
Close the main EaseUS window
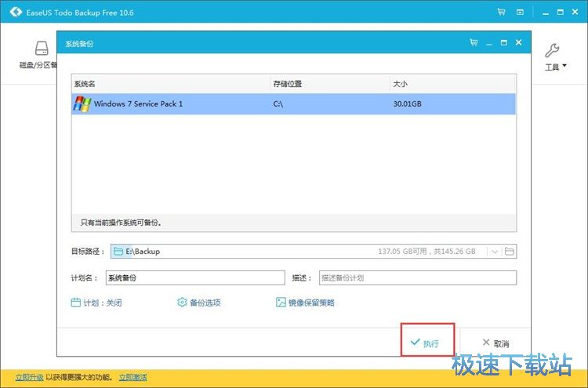[575, 12]
